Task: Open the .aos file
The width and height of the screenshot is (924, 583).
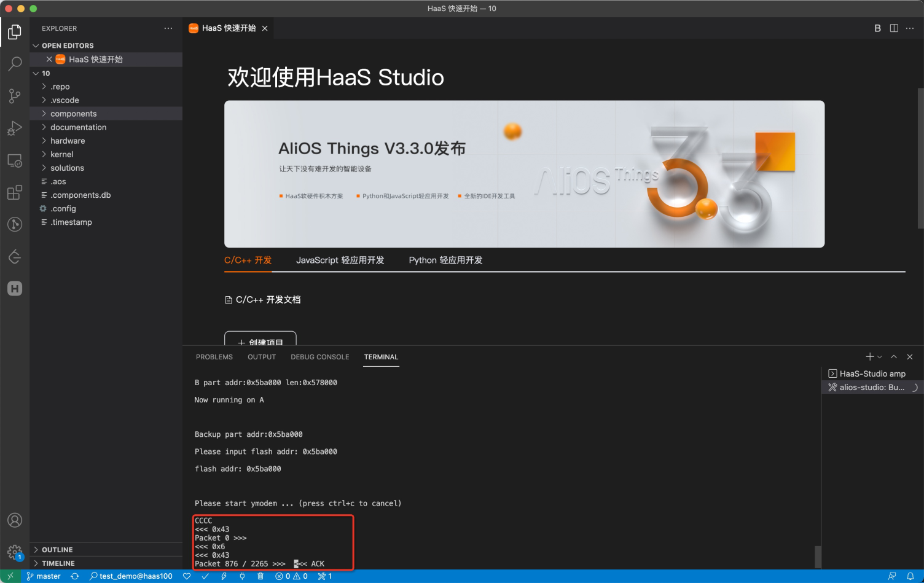Action: tap(106, 181)
